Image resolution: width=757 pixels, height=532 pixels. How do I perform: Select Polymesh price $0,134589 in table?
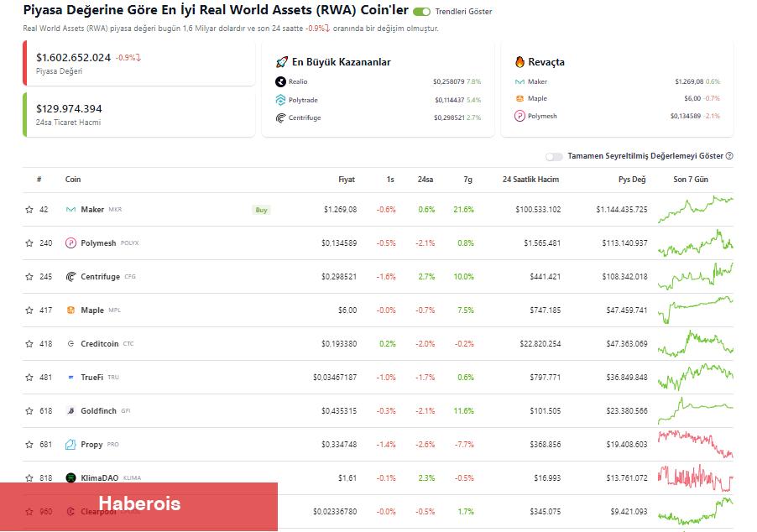point(339,243)
